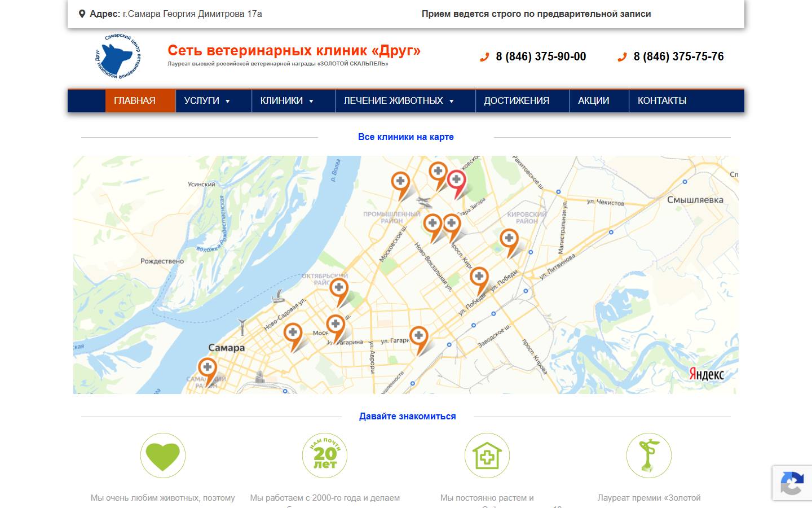Click the phone icon beside 375-90-00

coord(484,57)
